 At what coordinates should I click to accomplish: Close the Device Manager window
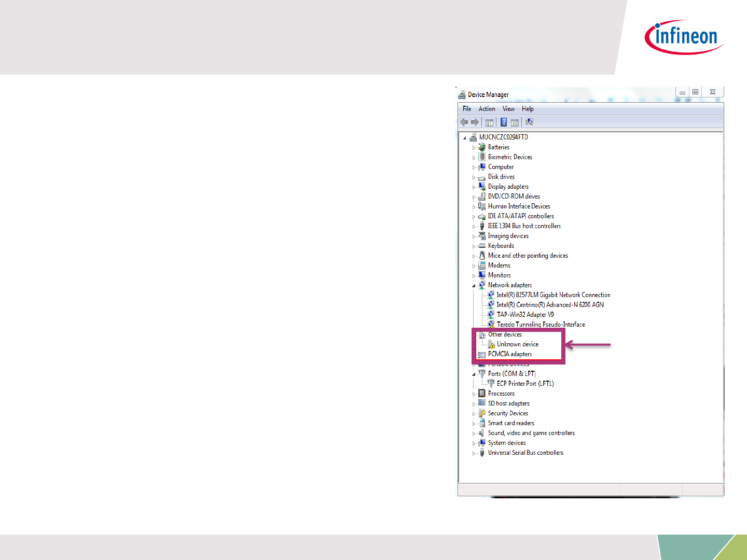point(713,92)
